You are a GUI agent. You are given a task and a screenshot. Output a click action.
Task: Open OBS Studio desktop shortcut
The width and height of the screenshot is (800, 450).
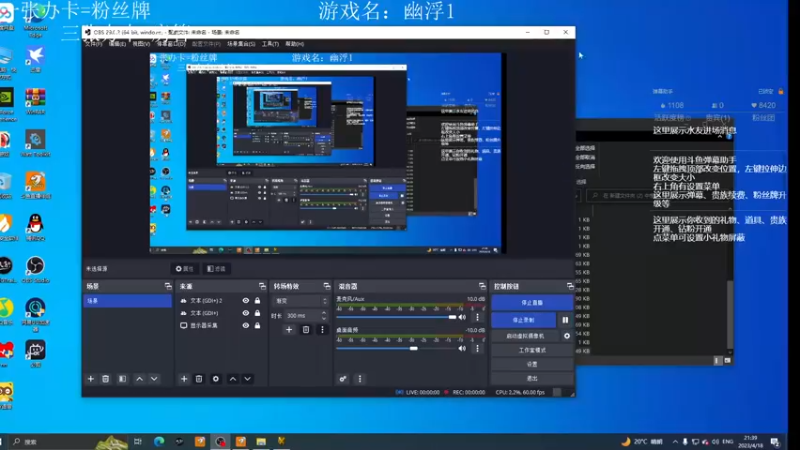pos(35,269)
